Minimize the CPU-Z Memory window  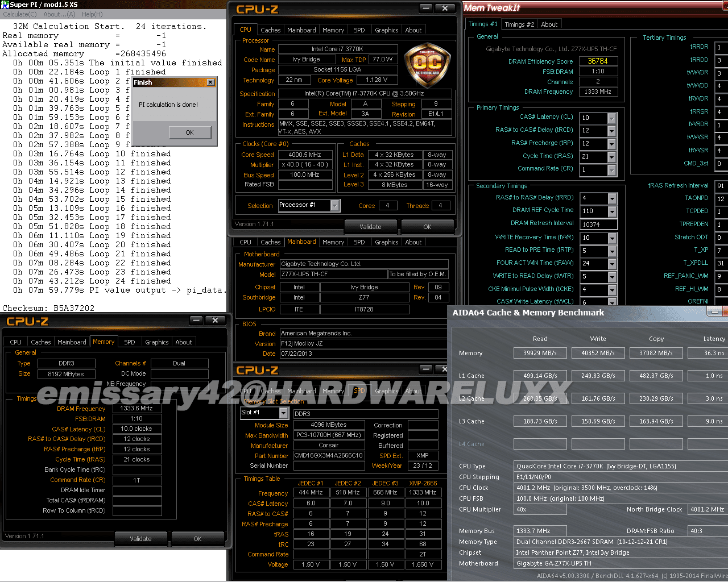click(196, 321)
